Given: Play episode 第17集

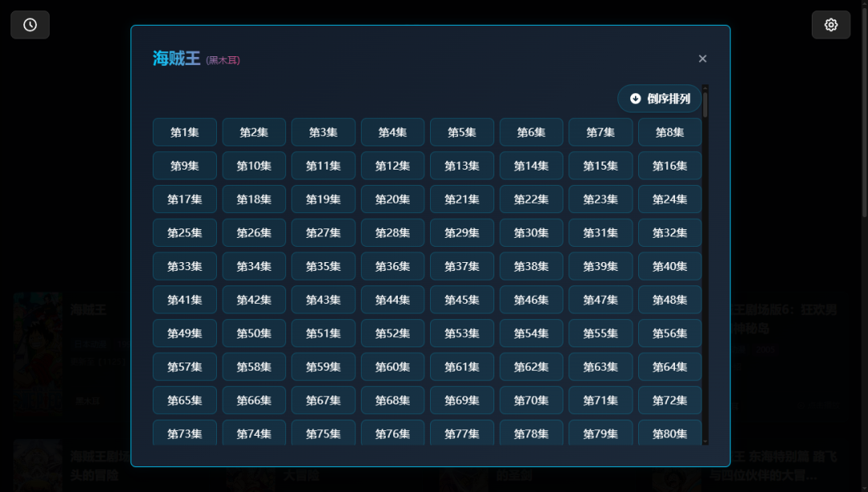Looking at the screenshot, I should pos(185,199).
